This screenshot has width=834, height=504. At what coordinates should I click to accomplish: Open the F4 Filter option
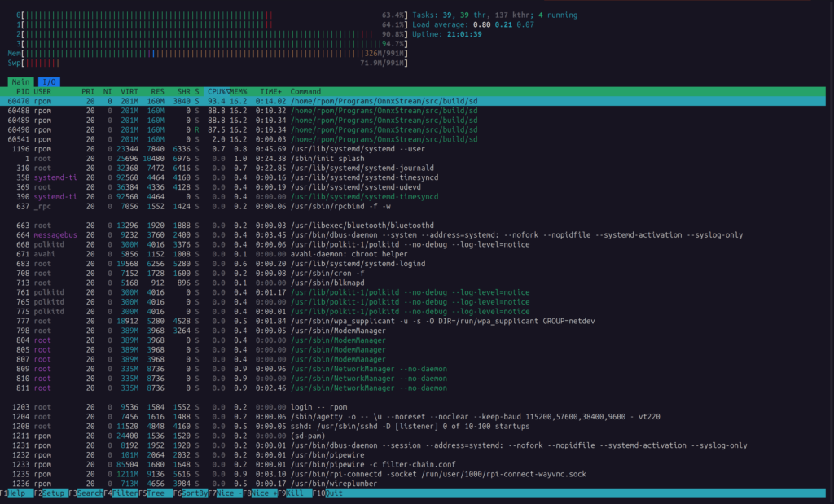[121, 493]
